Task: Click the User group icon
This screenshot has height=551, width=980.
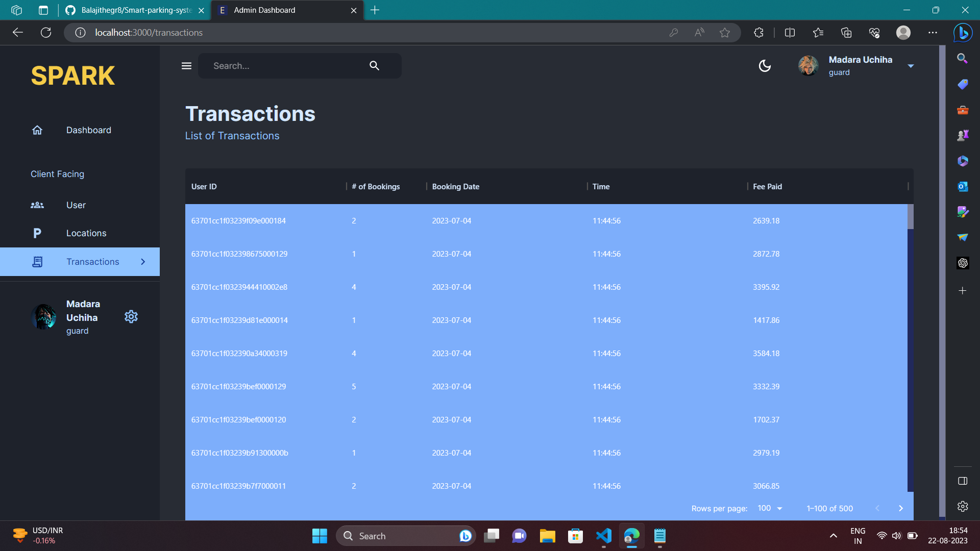Action: 37,205
